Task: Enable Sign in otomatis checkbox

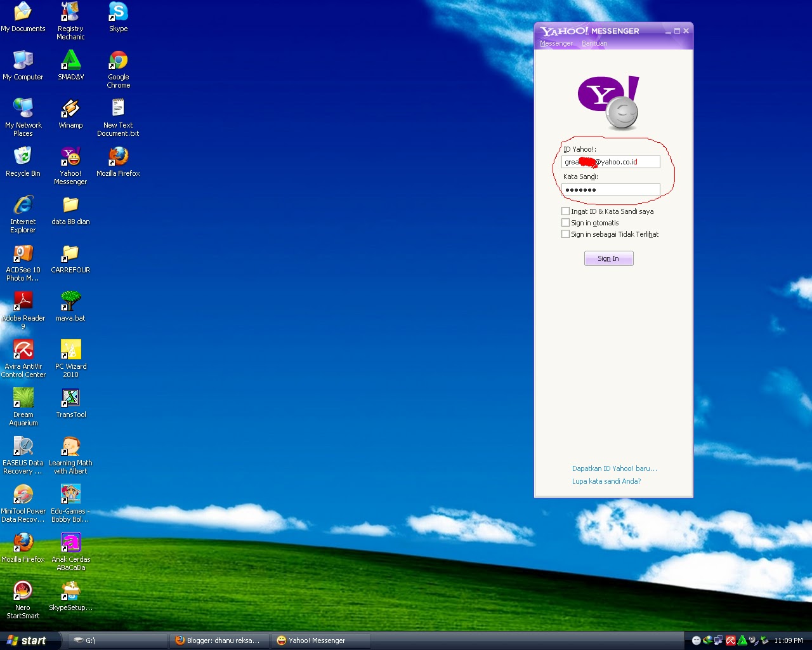Action: coord(565,222)
